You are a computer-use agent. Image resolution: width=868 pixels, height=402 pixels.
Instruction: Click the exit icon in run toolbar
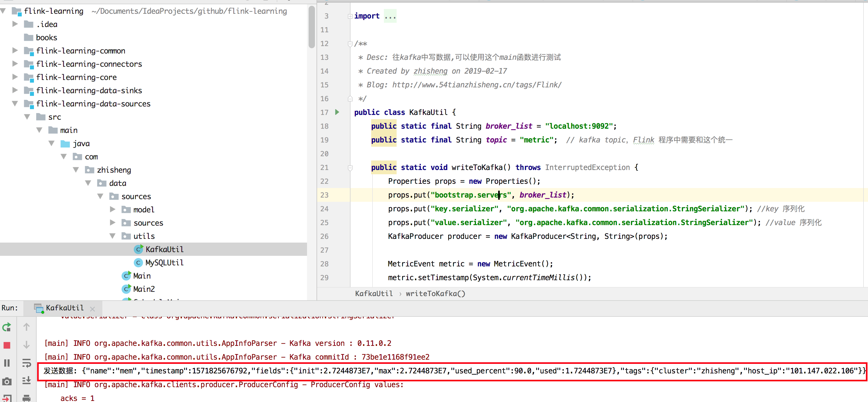7,398
